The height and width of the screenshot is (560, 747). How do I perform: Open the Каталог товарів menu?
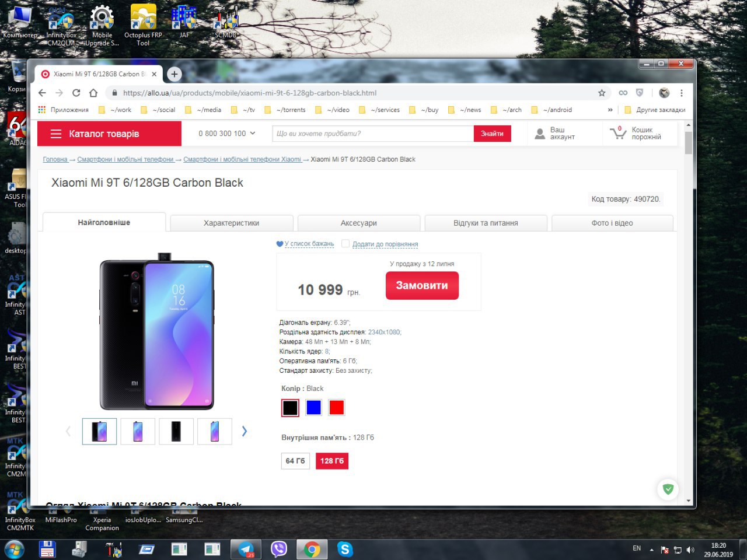tap(109, 134)
